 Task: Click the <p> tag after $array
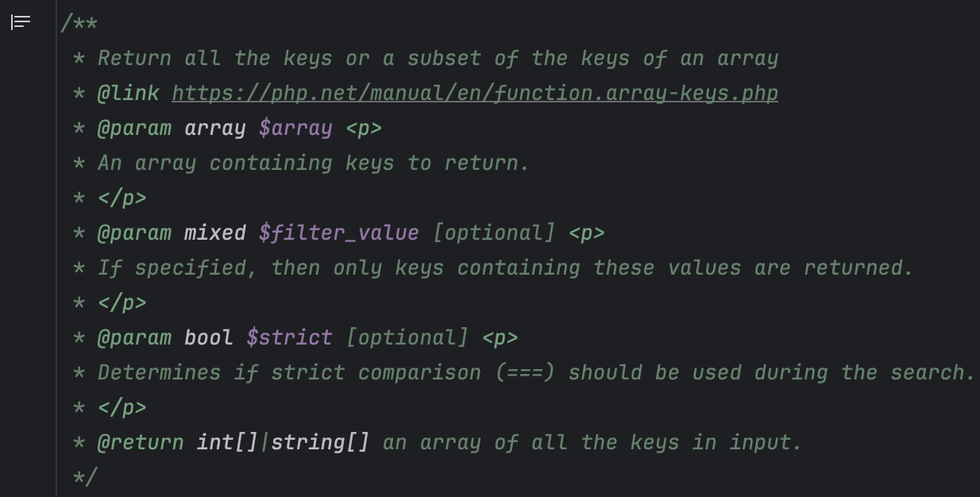(x=364, y=128)
